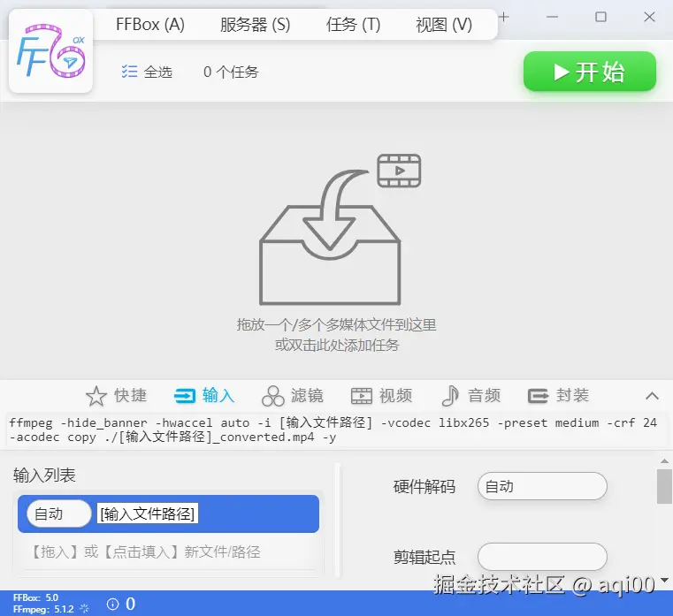Focus the 剪辑起点 input field
Image resolution: width=673 pixels, height=616 pixels.
(x=542, y=557)
